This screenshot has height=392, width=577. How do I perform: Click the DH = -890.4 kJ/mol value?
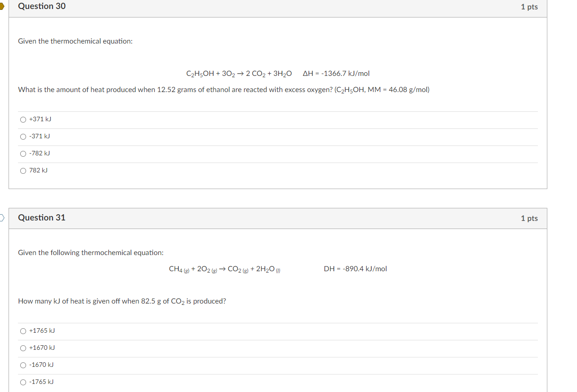355,269
